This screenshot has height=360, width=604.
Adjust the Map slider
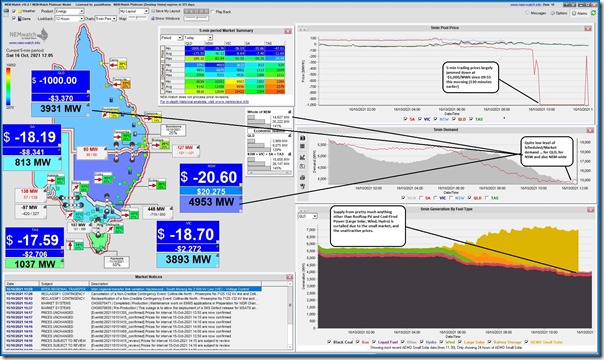(x=138, y=18)
